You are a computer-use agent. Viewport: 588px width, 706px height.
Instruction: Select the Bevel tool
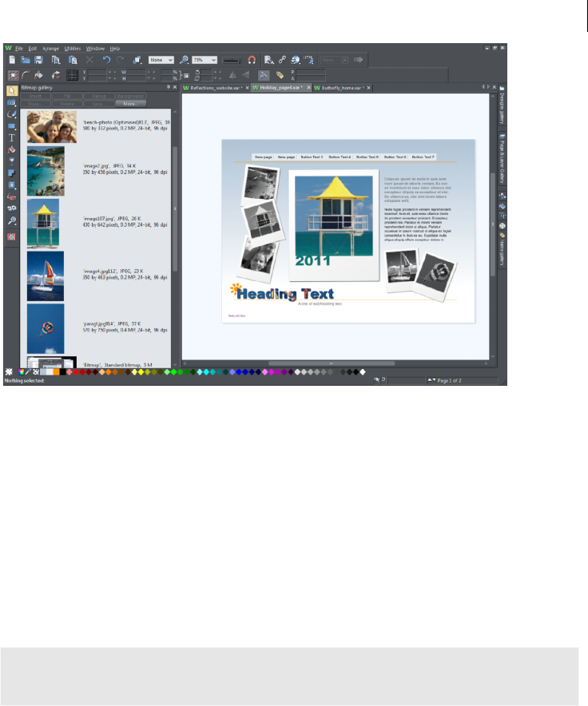point(12,184)
